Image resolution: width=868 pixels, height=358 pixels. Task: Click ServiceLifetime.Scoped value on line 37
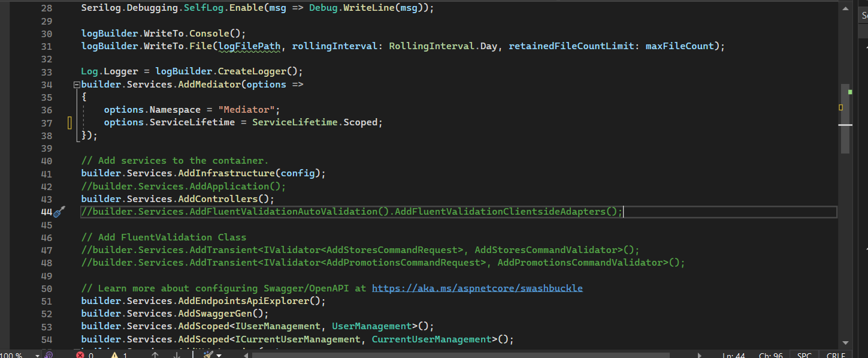click(314, 122)
